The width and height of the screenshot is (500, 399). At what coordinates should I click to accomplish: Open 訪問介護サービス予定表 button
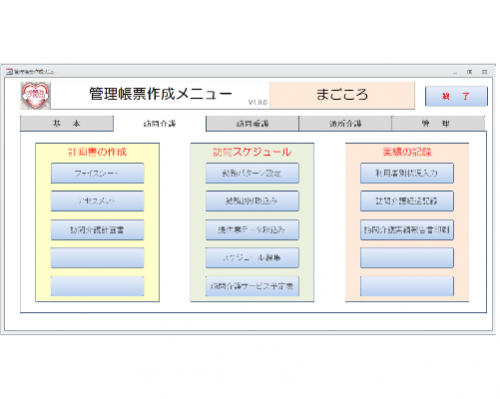[x=252, y=286]
